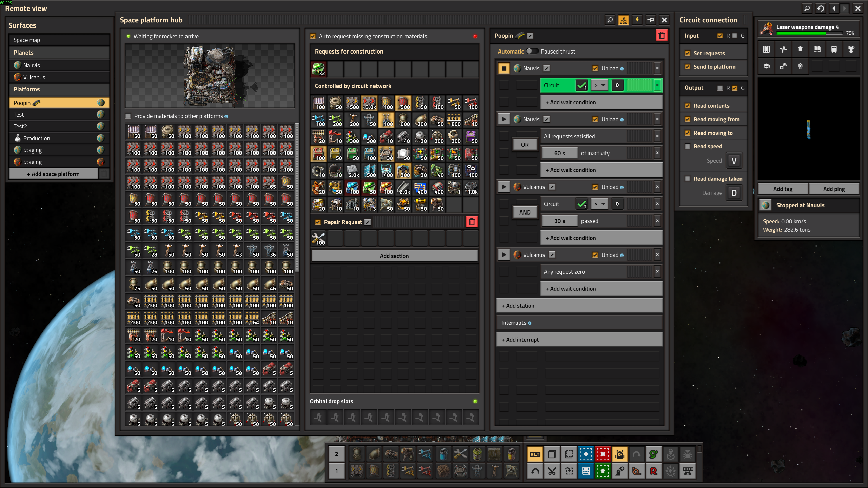Enable Provide materials to other platforms
The image size is (868, 488).
tap(128, 116)
